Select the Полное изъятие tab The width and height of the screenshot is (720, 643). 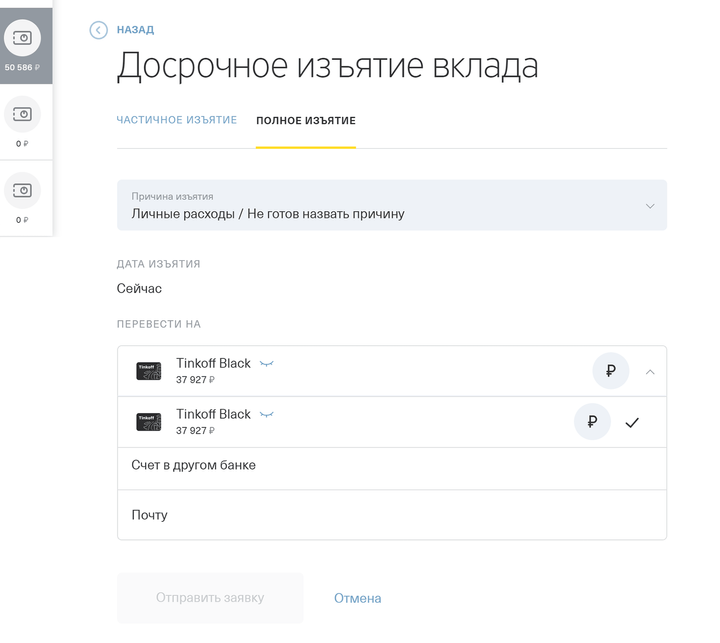tap(305, 121)
